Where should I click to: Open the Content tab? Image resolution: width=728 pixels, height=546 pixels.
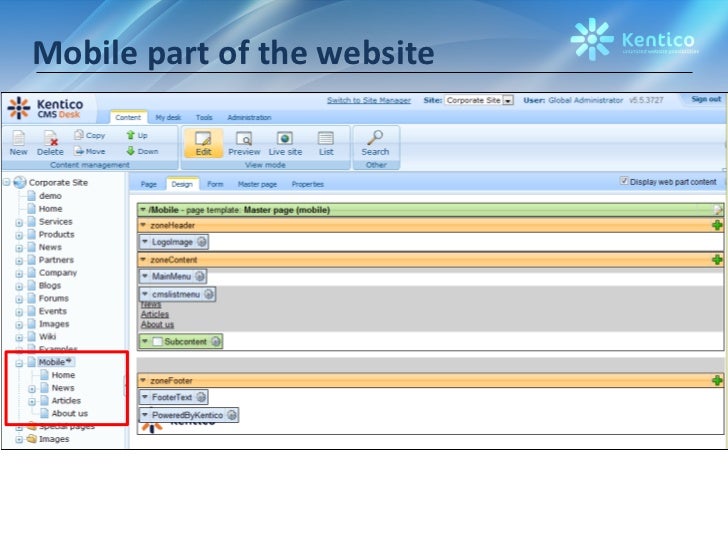pos(128,117)
